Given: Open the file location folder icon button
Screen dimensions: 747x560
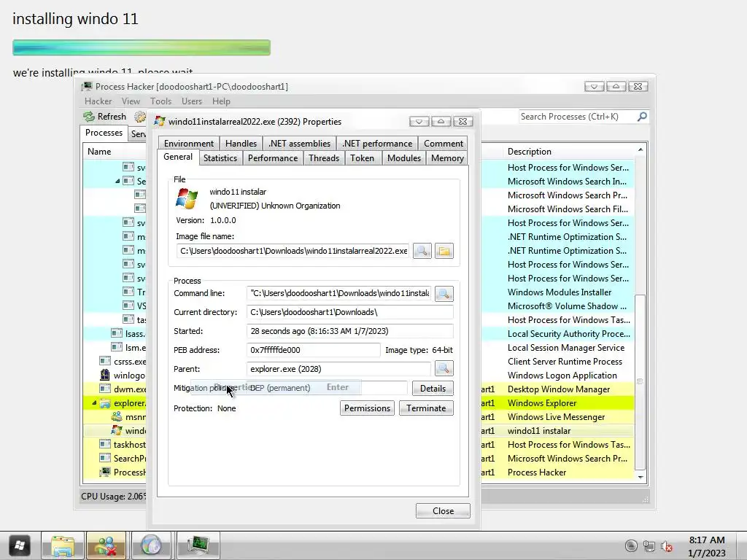Looking at the screenshot, I should click(444, 251).
